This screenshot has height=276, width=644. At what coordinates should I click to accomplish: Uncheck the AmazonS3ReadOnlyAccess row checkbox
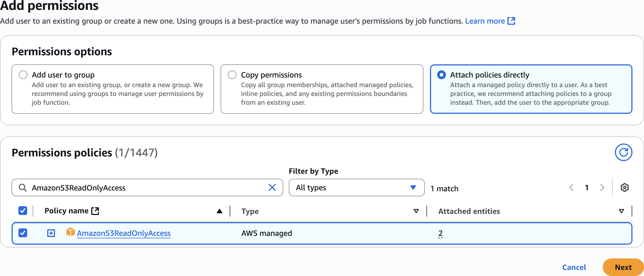[23, 233]
